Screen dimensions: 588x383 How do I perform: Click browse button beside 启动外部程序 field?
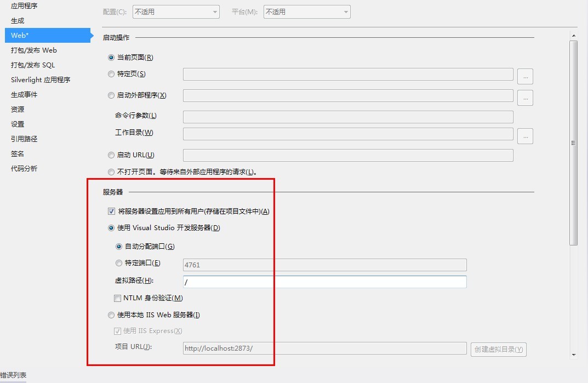pyautogui.click(x=525, y=98)
